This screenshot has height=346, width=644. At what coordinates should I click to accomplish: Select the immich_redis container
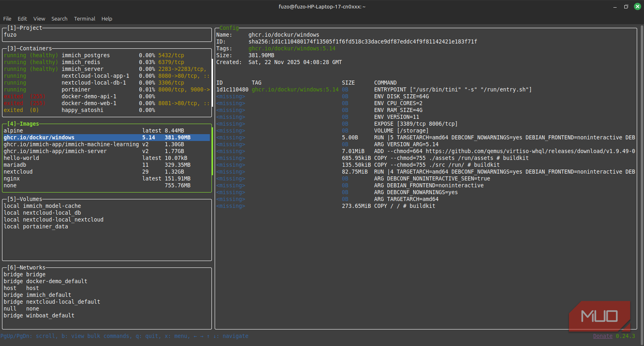(x=107, y=62)
